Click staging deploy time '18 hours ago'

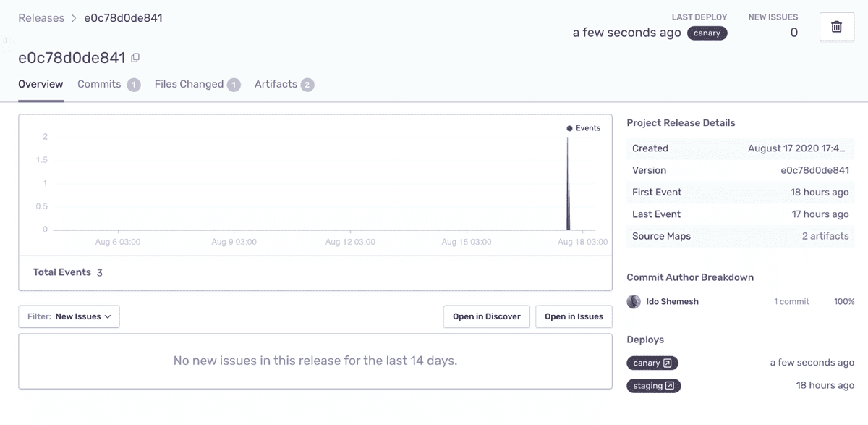pos(825,386)
